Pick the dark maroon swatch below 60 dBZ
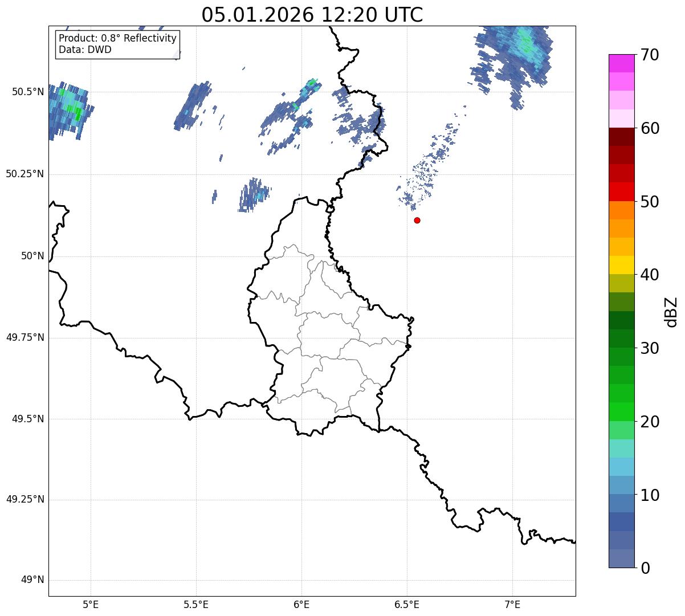The height and width of the screenshot is (616, 685). (622, 137)
